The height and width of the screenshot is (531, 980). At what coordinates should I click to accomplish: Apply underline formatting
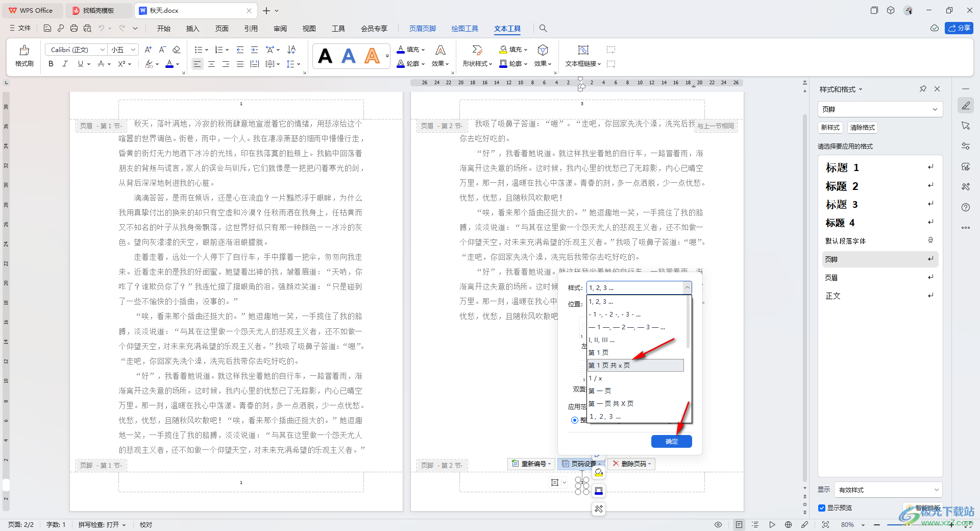coord(80,64)
